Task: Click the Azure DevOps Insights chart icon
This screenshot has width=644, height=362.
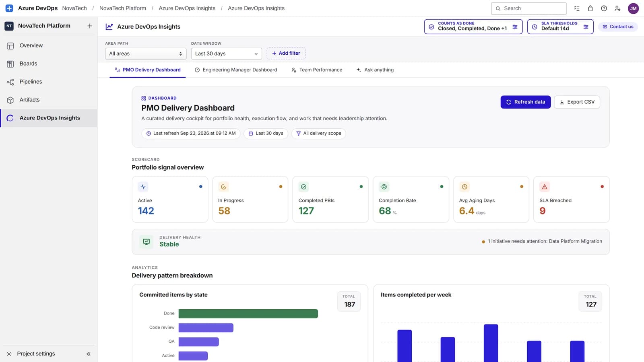Action: [109, 27]
